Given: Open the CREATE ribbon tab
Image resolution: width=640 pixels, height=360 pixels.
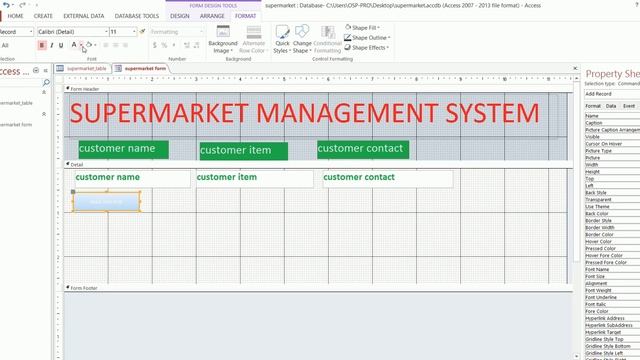Looking at the screenshot, I should coord(43,16).
